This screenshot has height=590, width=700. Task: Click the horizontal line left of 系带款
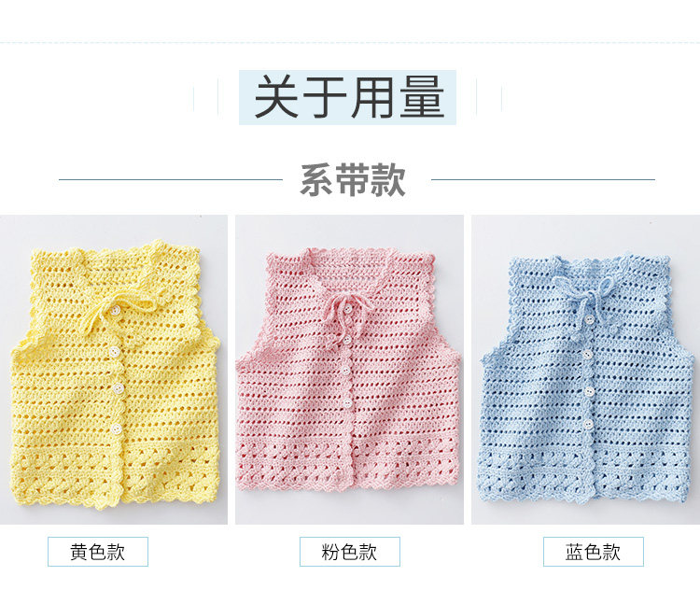click(171, 179)
